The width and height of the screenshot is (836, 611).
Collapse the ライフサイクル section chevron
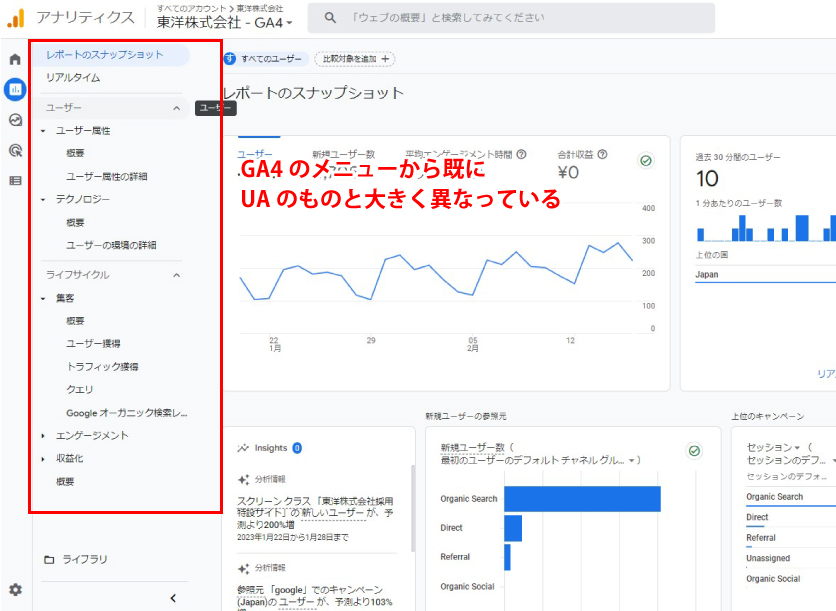(x=177, y=275)
